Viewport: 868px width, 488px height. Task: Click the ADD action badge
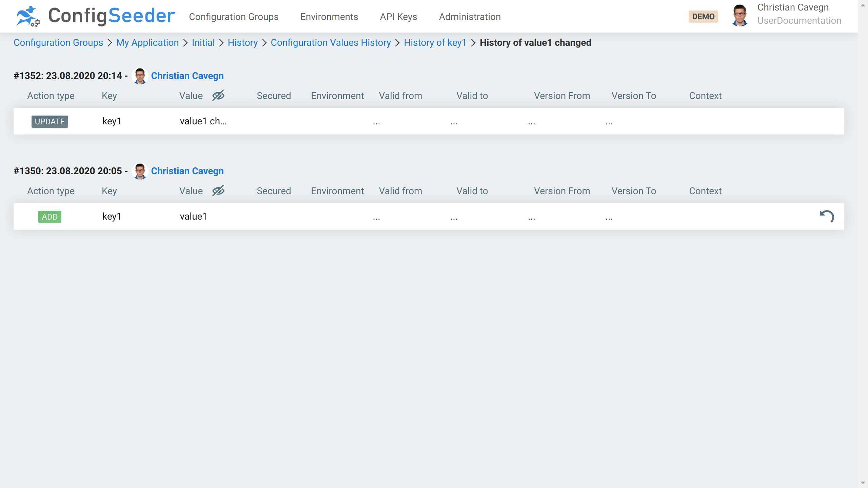[x=50, y=216]
